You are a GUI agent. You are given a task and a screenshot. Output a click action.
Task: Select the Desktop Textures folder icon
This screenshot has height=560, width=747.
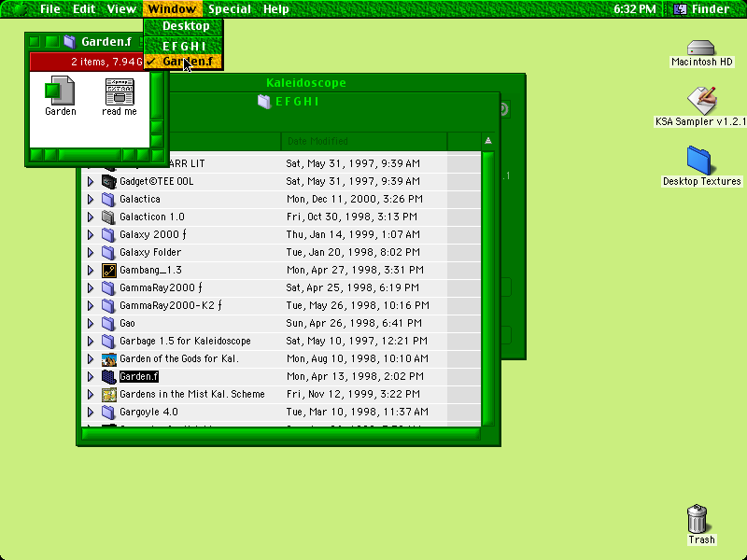tap(698, 161)
